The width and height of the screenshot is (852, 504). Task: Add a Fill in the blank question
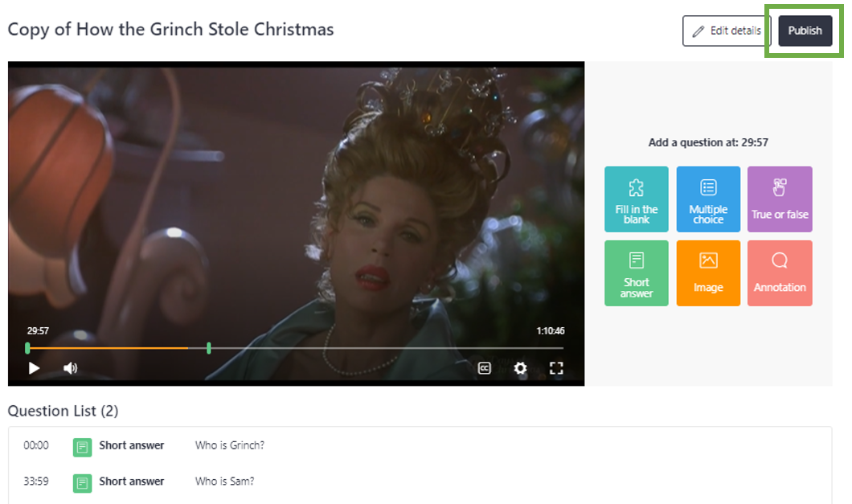pos(637,199)
